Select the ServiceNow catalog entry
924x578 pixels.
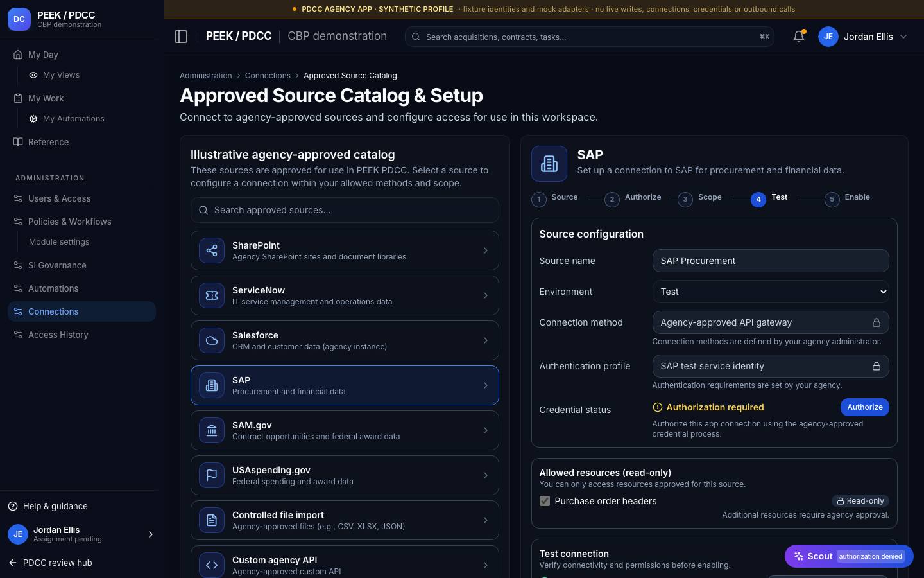[345, 295]
